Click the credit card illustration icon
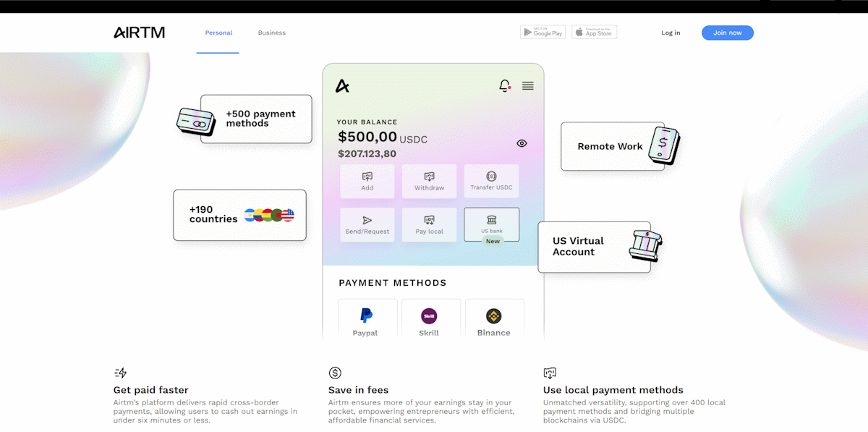The width and height of the screenshot is (868, 432). [196, 122]
